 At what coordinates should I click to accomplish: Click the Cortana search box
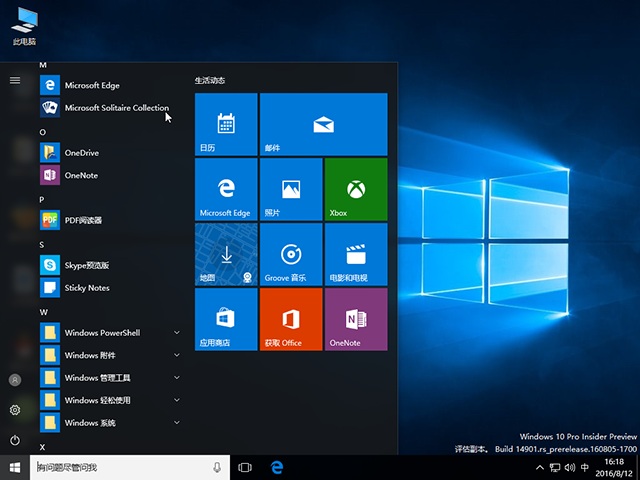pyautogui.click(x=120, y=467)
